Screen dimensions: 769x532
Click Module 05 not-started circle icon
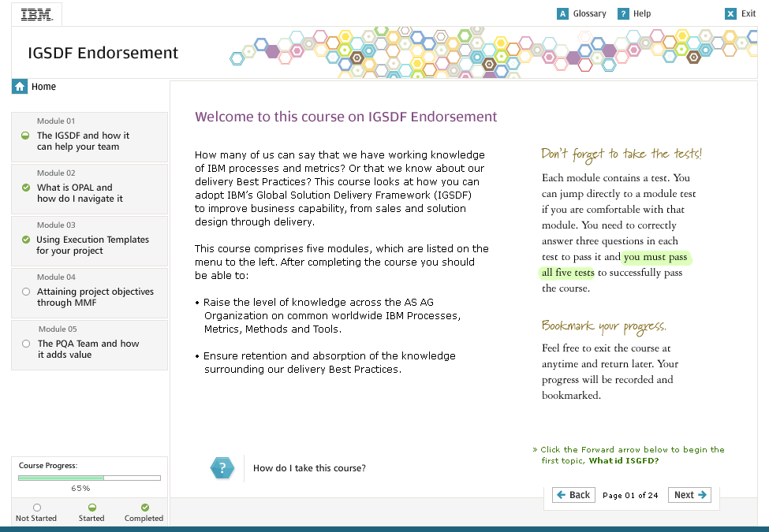point(26,344)
